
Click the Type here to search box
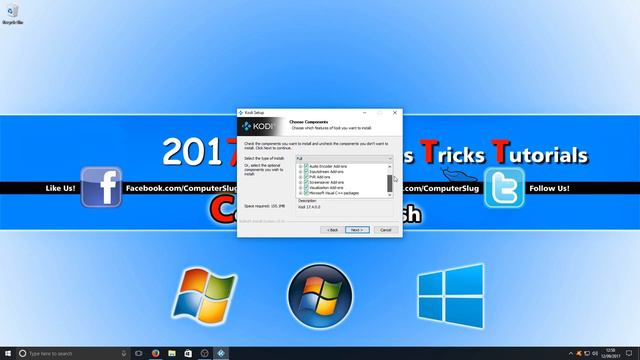click(x=73, y=353)
